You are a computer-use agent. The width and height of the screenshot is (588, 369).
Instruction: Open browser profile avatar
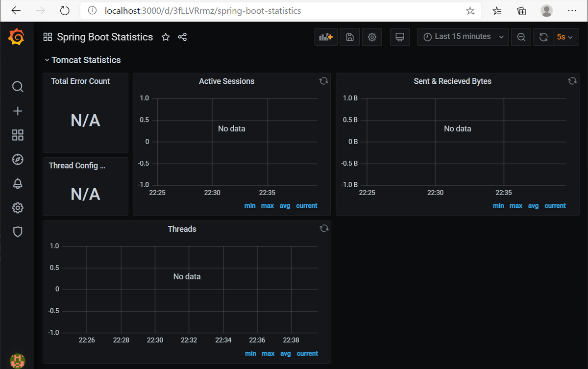(x=547, y=10)
